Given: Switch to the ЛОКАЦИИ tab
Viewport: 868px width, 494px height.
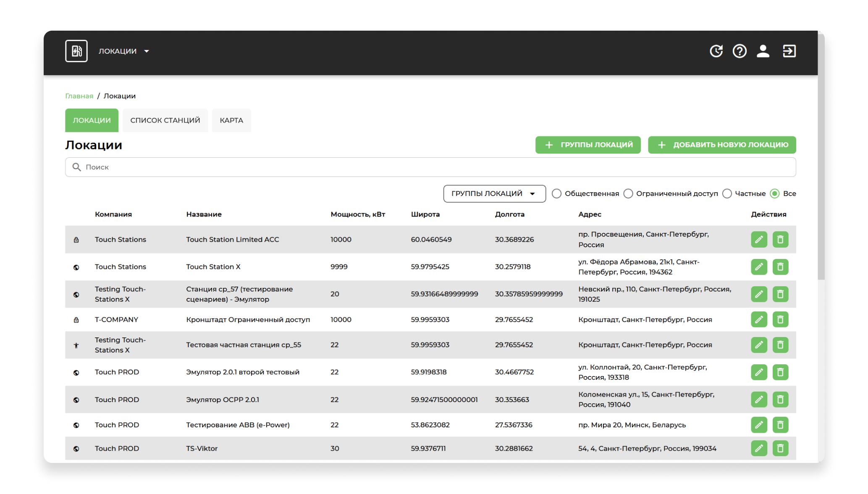Looking at the screenshot, I should (92, 120).
